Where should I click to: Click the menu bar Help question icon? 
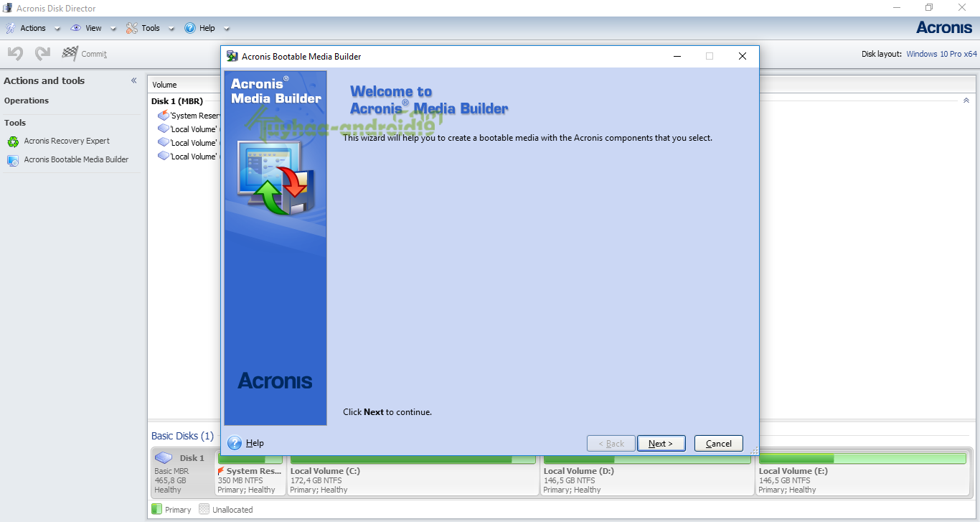point(190,28)
